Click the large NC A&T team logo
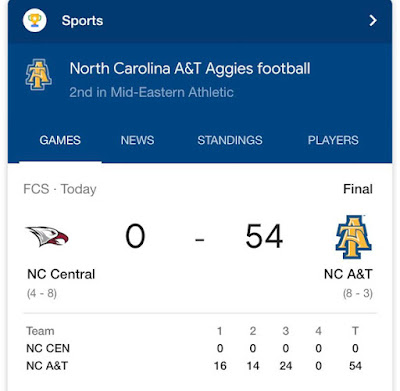Image resolution: width=400 pixels, height=391 pixels. (353, 237)
